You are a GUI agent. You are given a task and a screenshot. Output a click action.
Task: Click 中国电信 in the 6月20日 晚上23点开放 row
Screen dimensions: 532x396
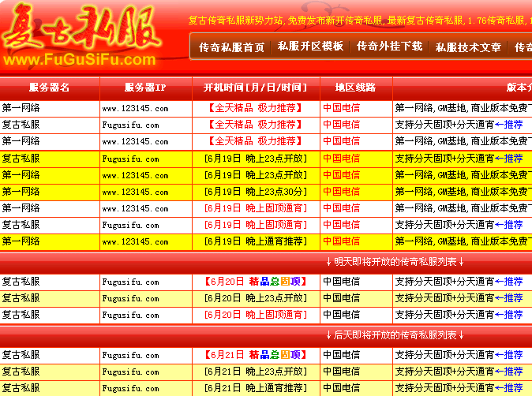click(x=341, y=298)
